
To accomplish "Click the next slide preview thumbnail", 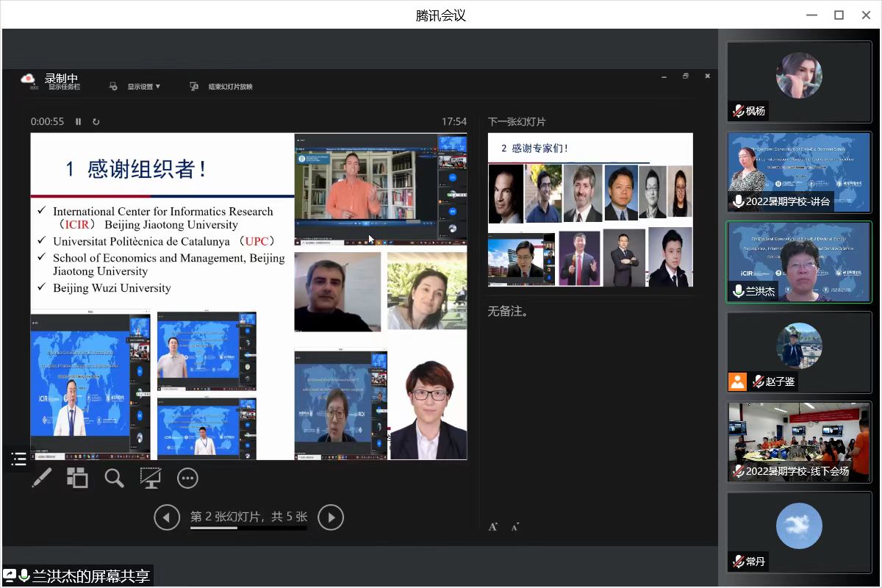I will 590,210.
